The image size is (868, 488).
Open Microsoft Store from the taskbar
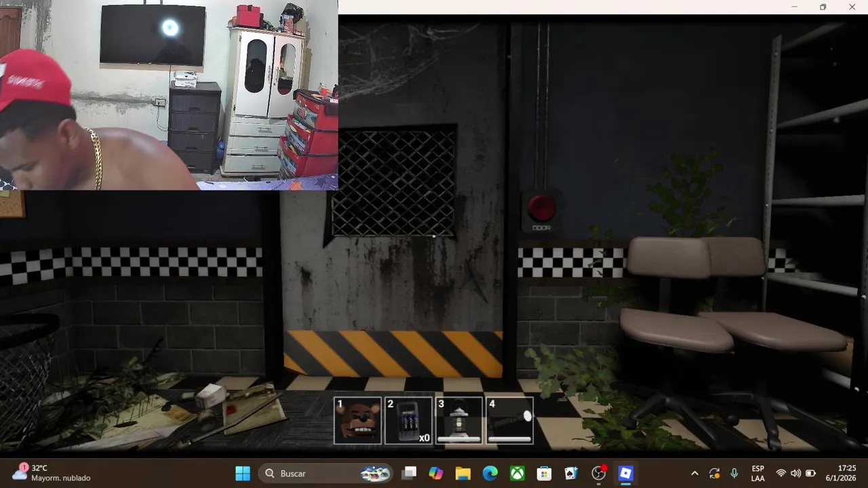(x=545, y=473)
